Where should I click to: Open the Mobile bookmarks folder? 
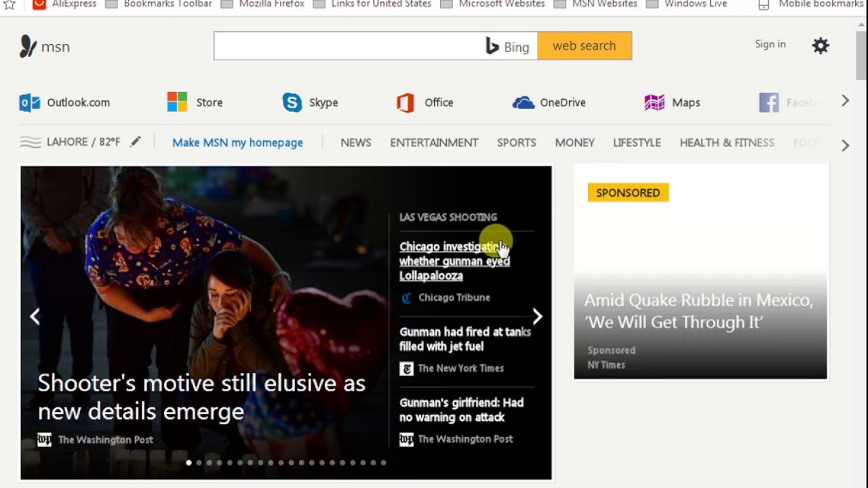810,4
